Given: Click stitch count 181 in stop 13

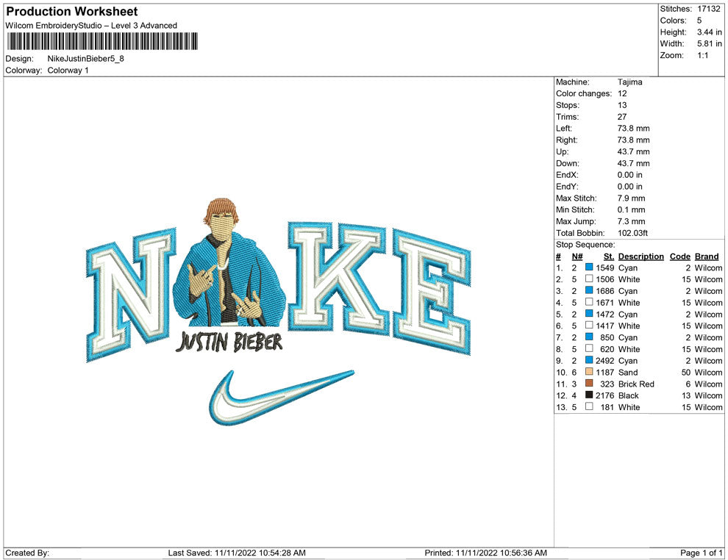Looking at the screenshot, I should pyautogui.click(x=607, y=407).
